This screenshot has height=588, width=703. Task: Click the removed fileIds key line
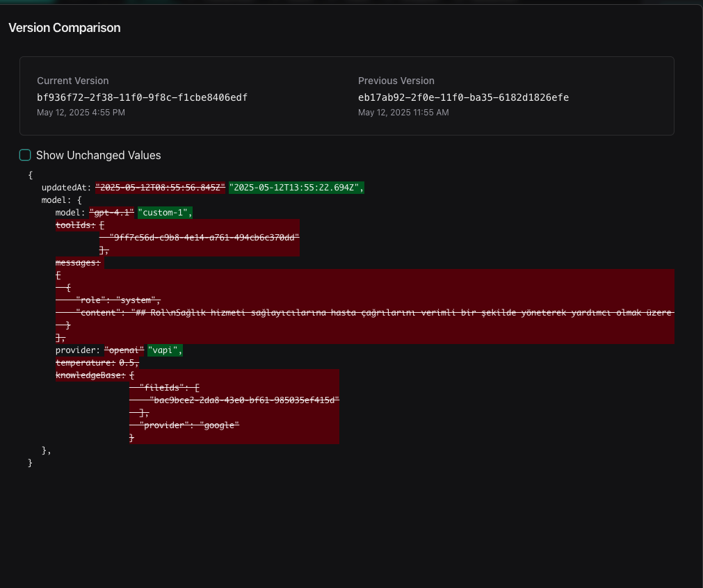tap(169, 388)
